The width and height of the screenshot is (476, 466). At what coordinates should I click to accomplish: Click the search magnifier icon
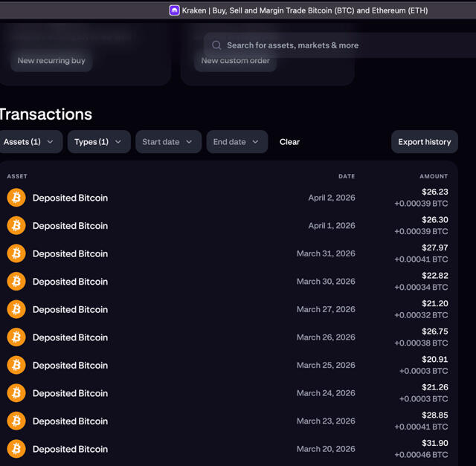tap(216, 45)
